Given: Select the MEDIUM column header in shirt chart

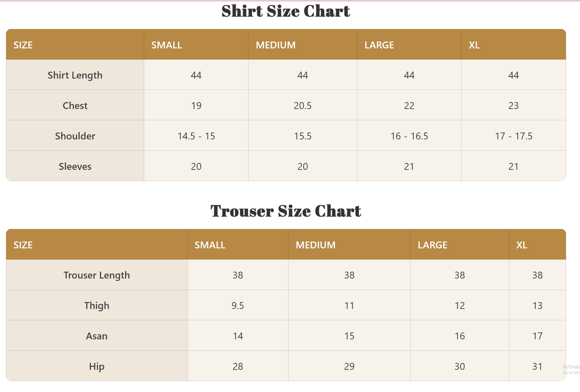Looking at the screenshot, I should tap(275, 45).
